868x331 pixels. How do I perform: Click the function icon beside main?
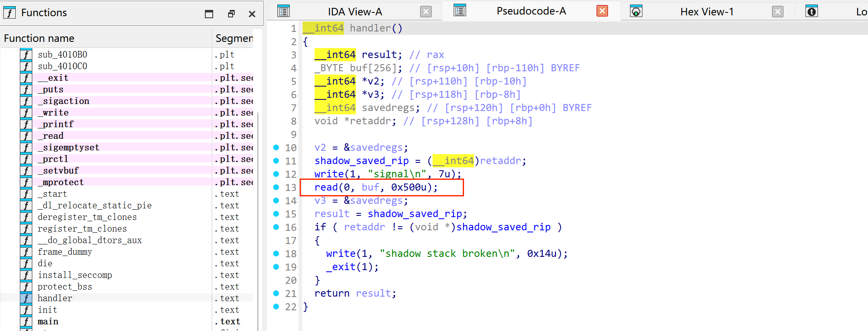(26, 321)
